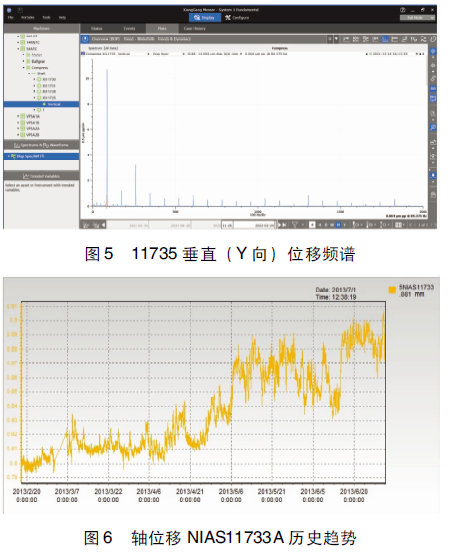Click the blue bell alarm sidebar icon
This screenshot has height=552, width=458.
click(x=433, y=175)
